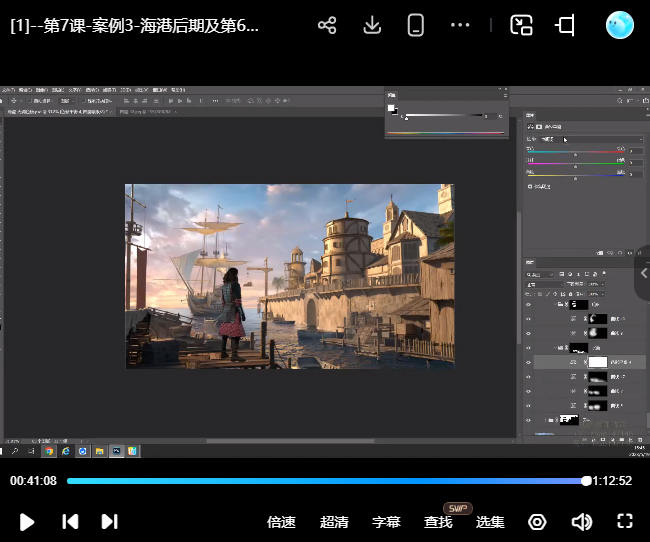
Task: Click the 字幕 subtitles button
Action: click(x=386, y=522)
